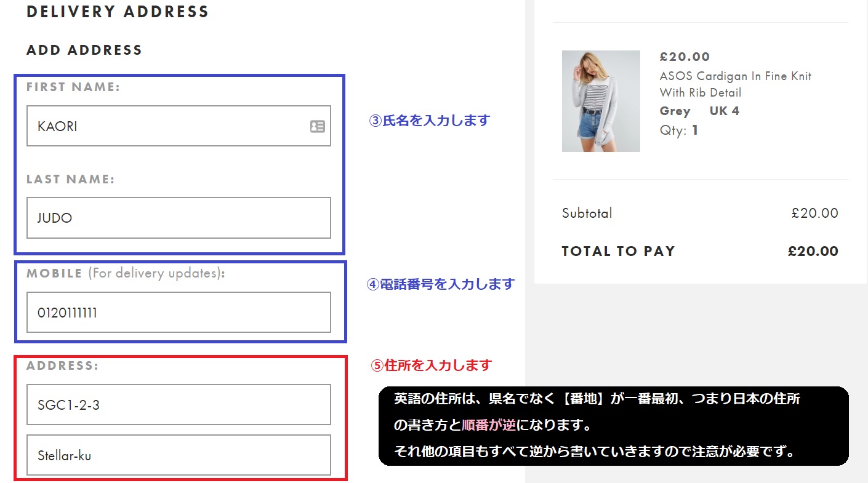Click the contact card autofill icon
This screenshot has height=483, width=868.
(317, 127)
